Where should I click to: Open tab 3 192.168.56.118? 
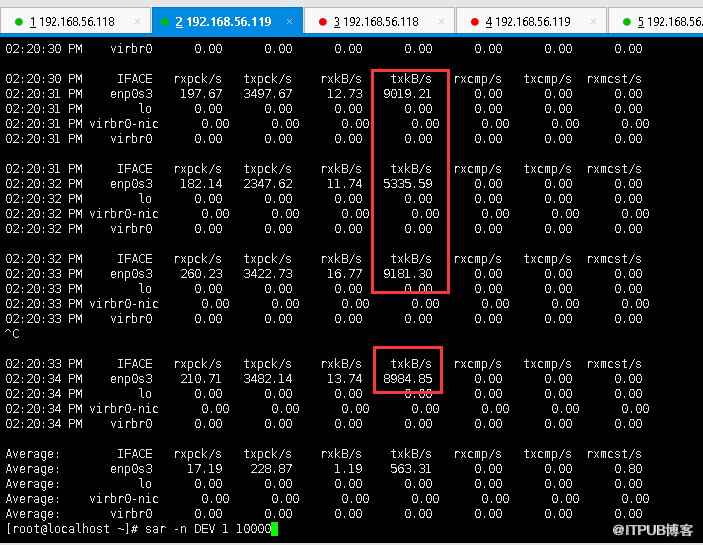point(376,21)
